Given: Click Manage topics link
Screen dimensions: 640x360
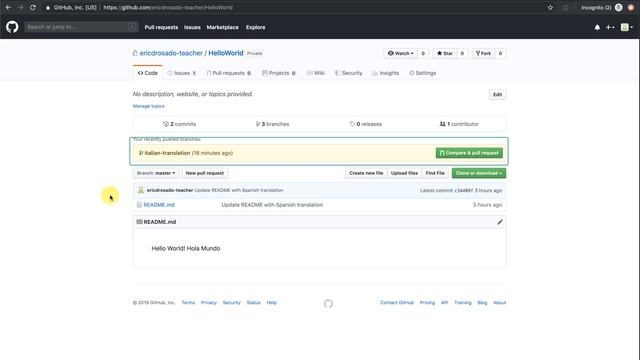Looking at the screenshot, I should (x=149, y=106).
